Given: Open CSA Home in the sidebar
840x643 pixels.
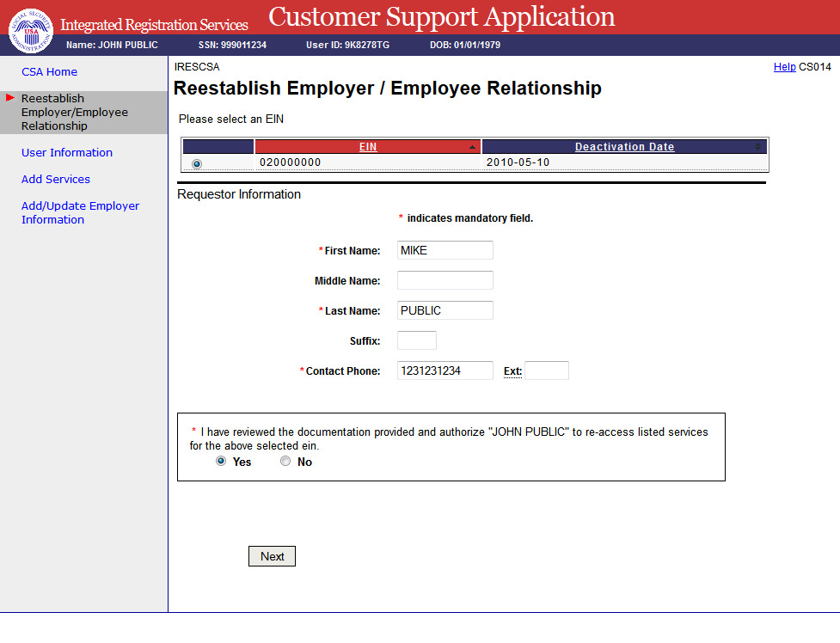Looking at the screenshot, I should [49, 72].
